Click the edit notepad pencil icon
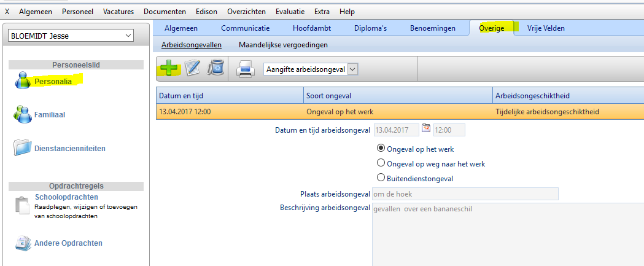The image size is (644, 266). pos(193,68)
